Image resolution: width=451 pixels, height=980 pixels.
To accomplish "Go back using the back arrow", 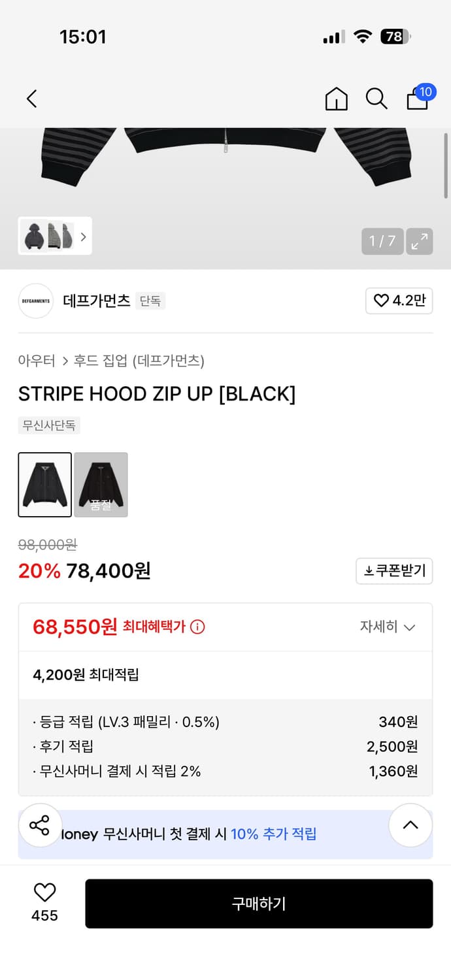I will coord(31,98).
